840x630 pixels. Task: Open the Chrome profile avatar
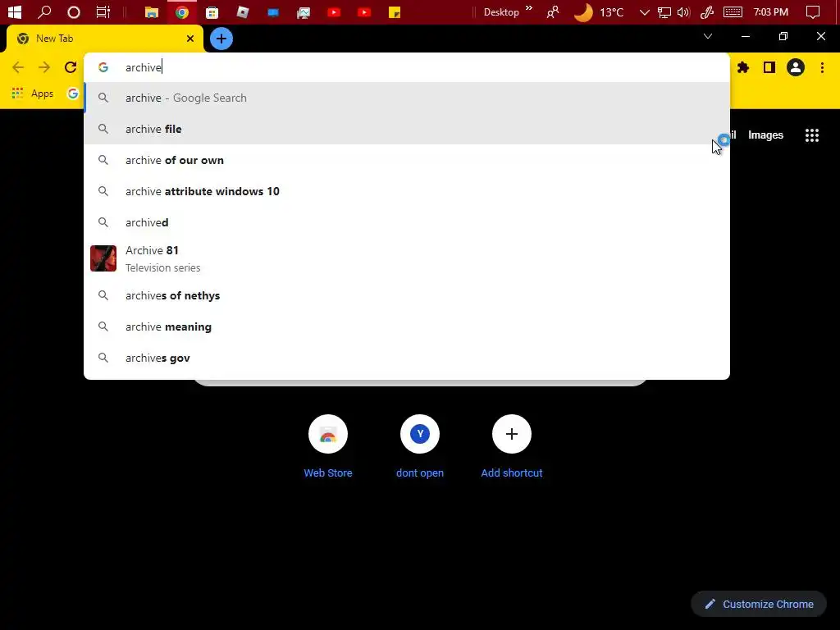(796, 67)
